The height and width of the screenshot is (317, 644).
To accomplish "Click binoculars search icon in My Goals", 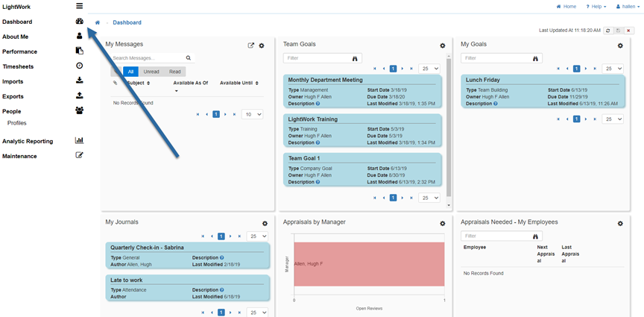I will tap(534, 58).
